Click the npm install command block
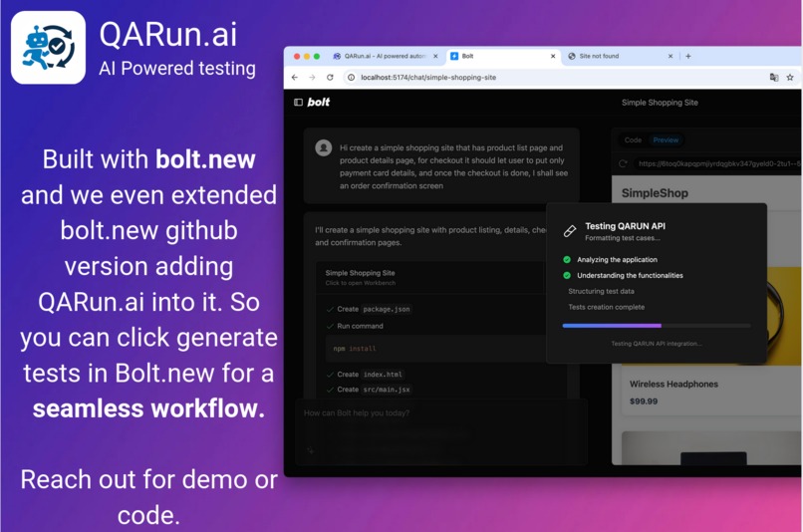Image resolution: width=803 pixels, height=532 pixels. [435, 349]
